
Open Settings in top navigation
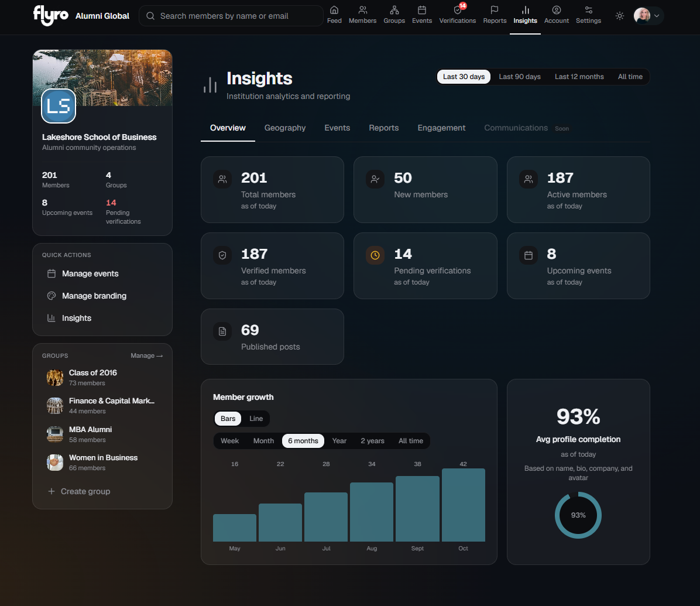(588, 15)
